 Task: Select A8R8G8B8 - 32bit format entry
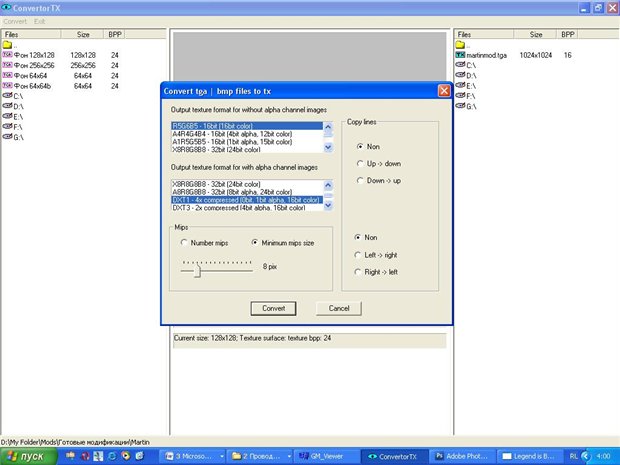[247, 192]
